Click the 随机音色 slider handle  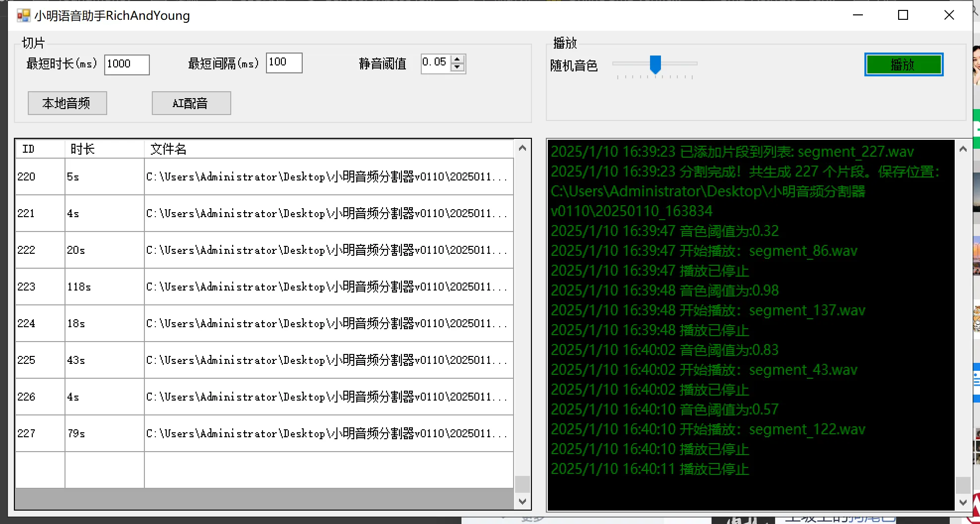[655, 64]
